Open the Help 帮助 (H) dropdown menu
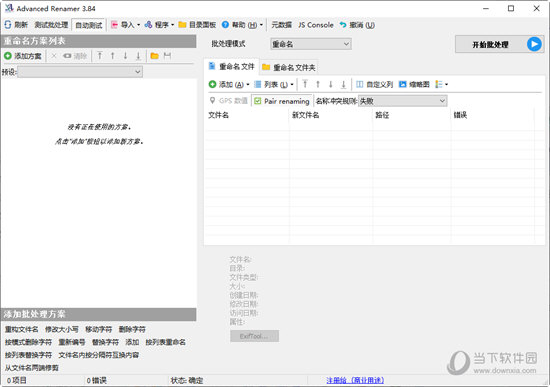This screenshot has height=387, width=550. click(242, 25)
